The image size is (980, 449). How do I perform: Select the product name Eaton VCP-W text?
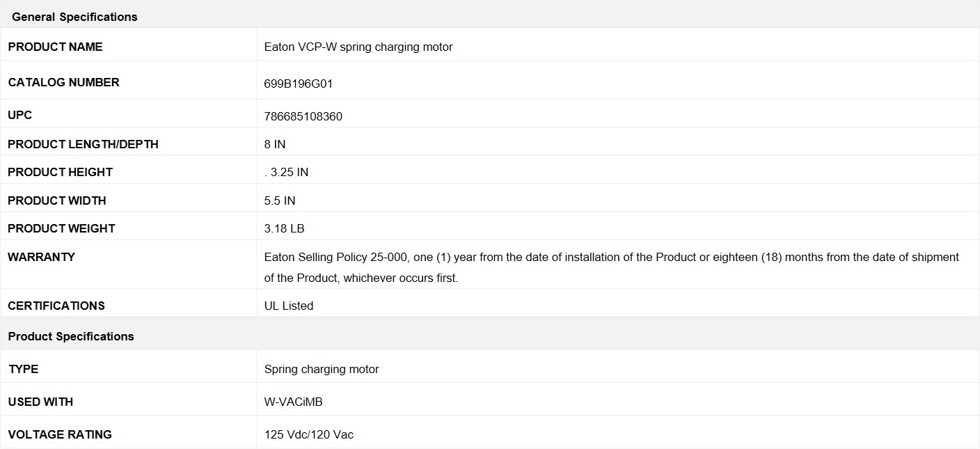point(358,47)
